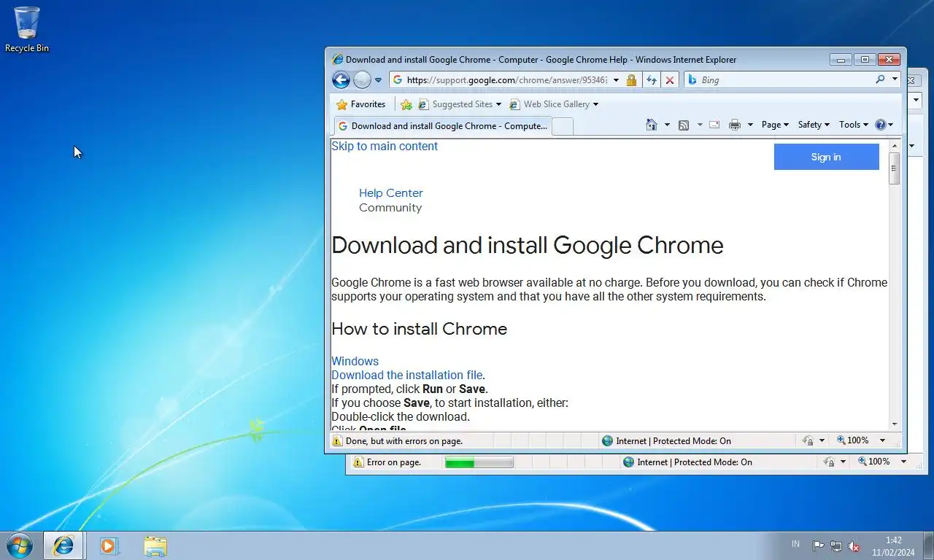Click the vertical scrollbar thumb
This screenshot has height=560, width=934.
[894, 168]
